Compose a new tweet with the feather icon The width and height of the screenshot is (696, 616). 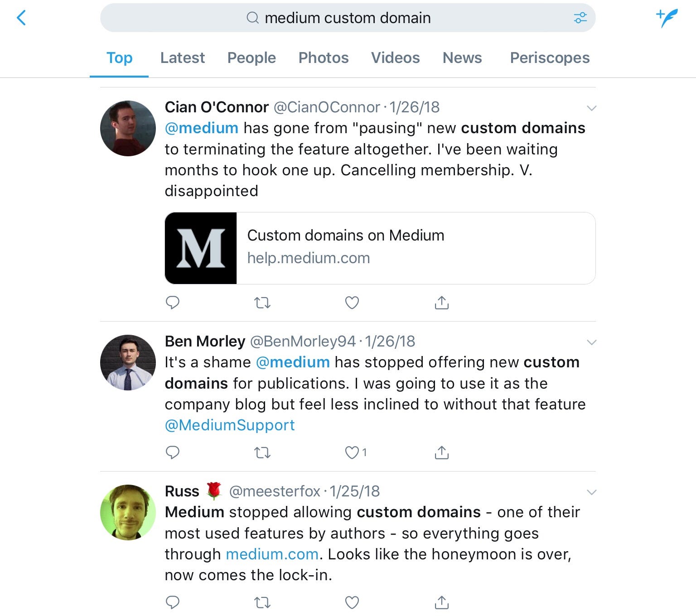(667, 18)
